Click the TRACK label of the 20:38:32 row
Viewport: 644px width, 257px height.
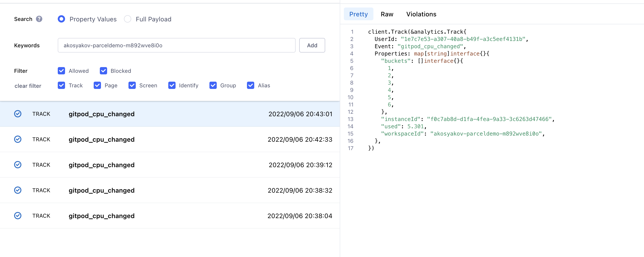41,190
